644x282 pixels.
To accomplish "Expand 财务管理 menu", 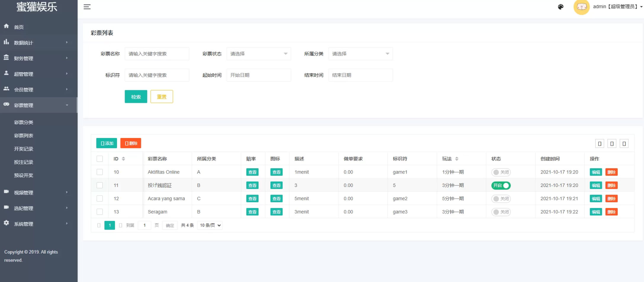I will point(38,58).
